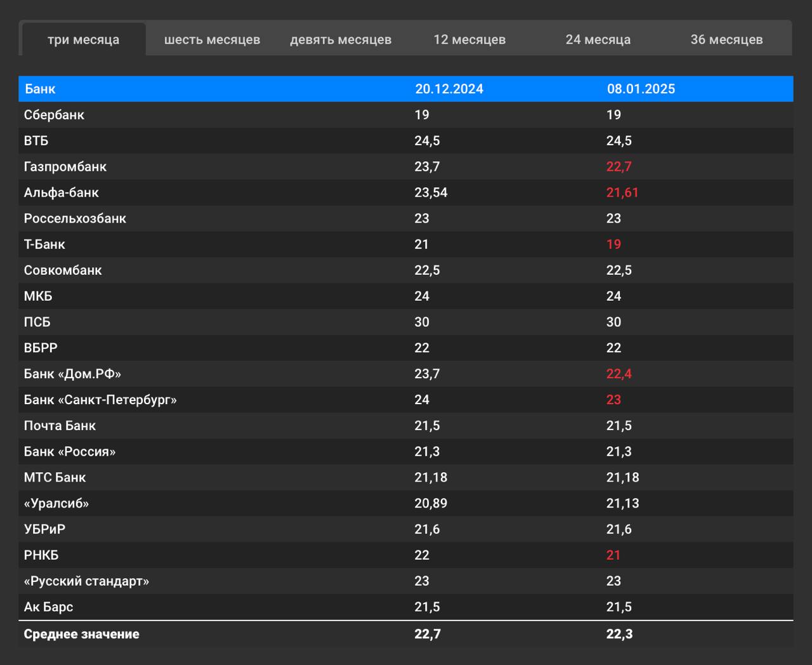Select the «36 месяцев» tab
Image resolution: width=812 pixels, height=665 pixels.
(x=726, y=39)
